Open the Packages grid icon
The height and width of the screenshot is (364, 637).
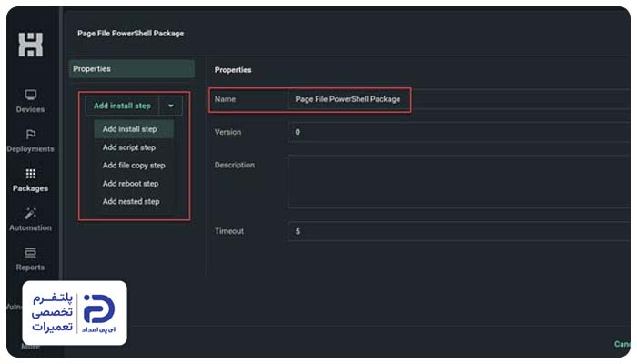[30, 174]
